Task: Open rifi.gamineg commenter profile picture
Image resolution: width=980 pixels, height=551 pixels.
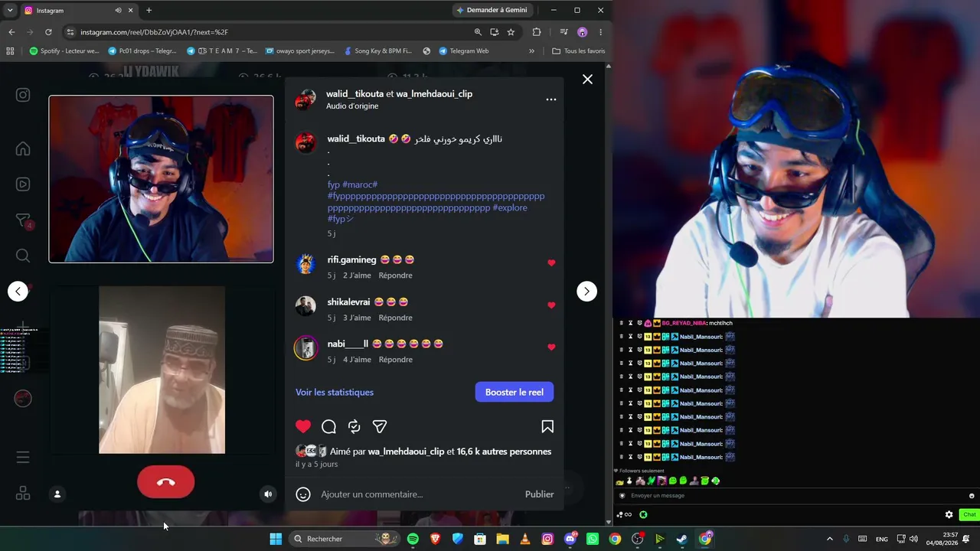Action: [x=305, y=264]
